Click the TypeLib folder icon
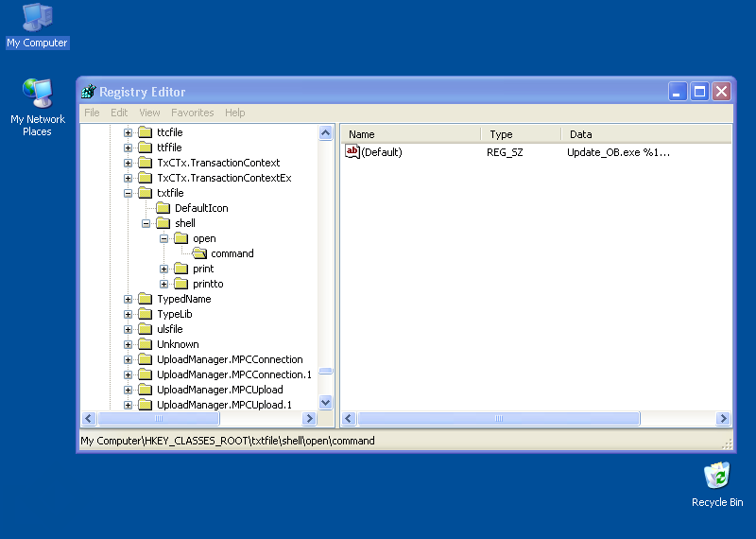 (146, 314)
